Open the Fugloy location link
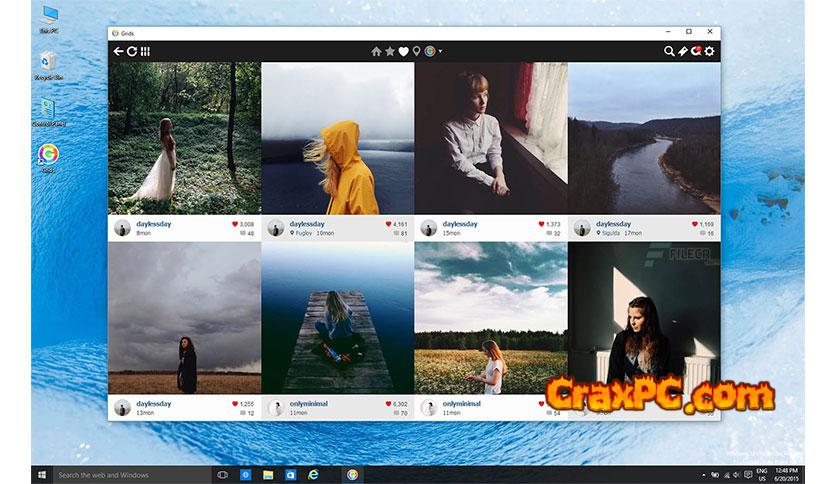836x484 pixels. coord(304,233)
